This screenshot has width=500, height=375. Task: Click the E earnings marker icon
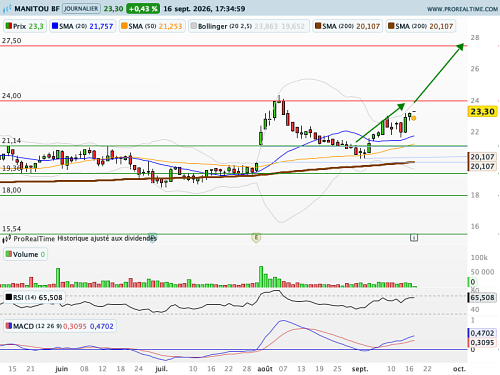(256, 238)
